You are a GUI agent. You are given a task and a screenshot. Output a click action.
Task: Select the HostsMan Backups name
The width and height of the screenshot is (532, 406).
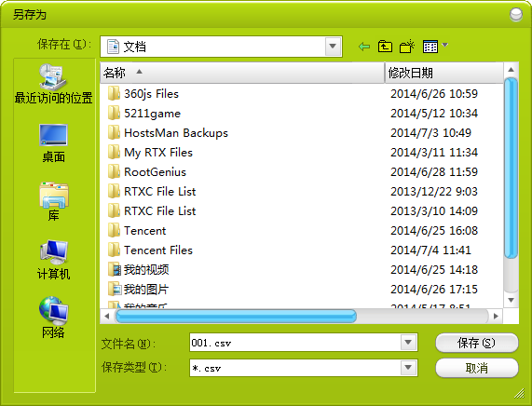pyautogui.click(x=176, y=133)
